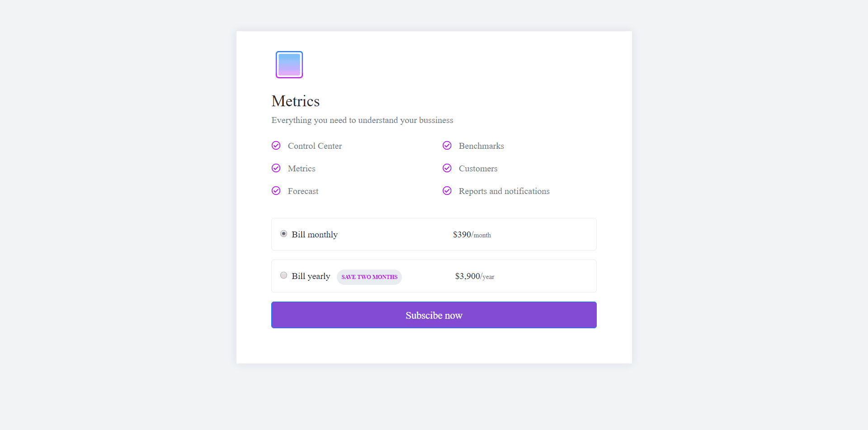Screen dimensions: 868x430
Task: Click the $390/month price text
Action: pos(472,234)
